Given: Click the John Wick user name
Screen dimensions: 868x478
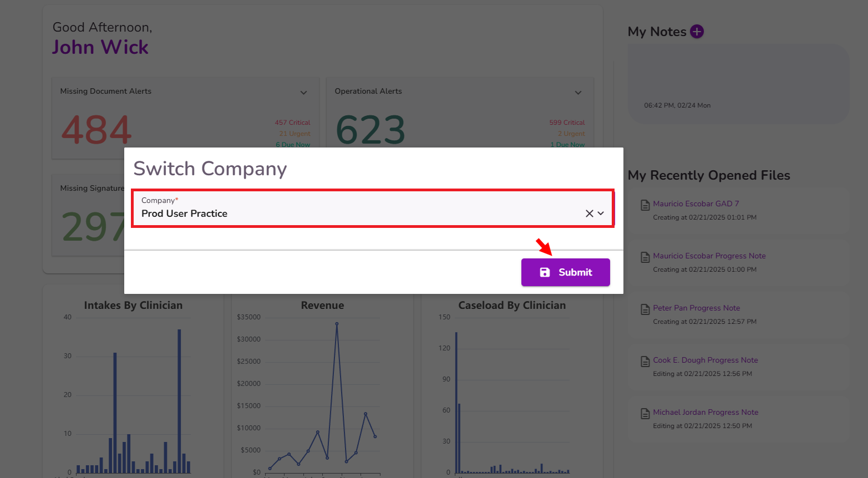Looking at the screenshot, I should (x=100, y=48).
